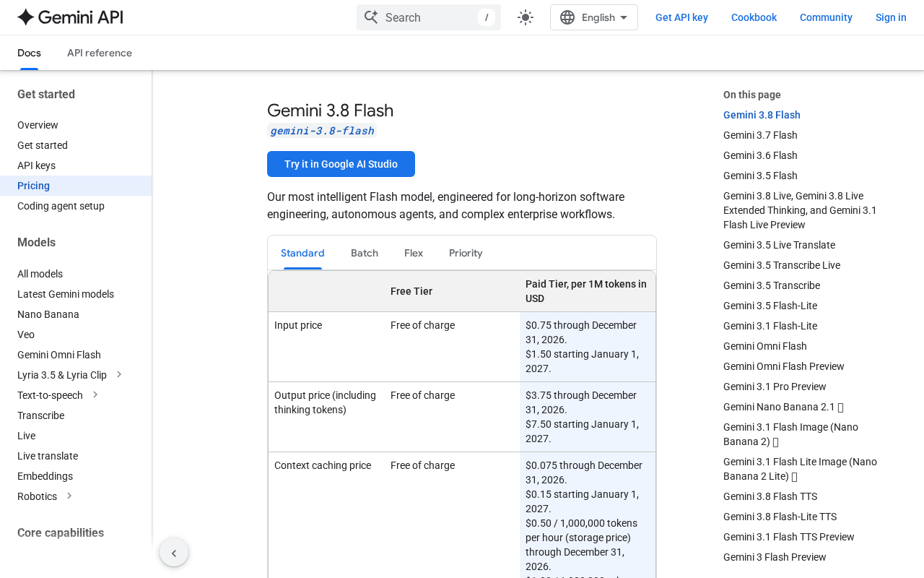This screenshot has height=578, width=924.
Task: Open the English language dropdown
Action: click(594, 17)
